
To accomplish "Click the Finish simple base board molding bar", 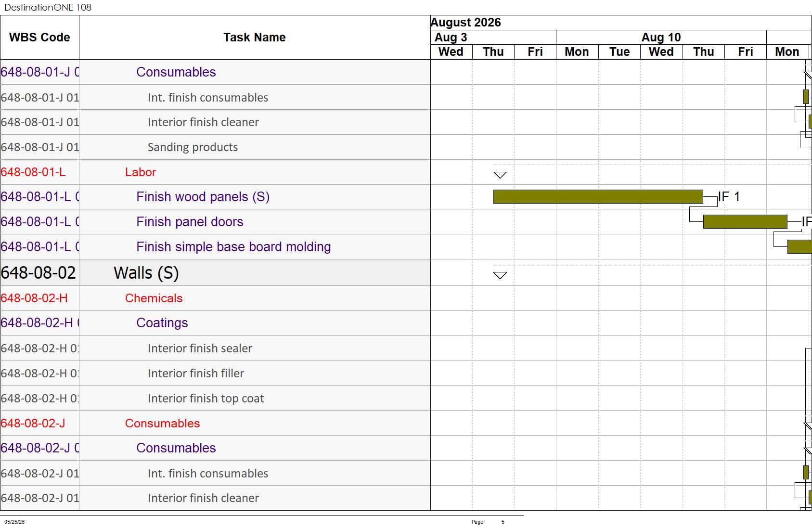I will [799, 246].
